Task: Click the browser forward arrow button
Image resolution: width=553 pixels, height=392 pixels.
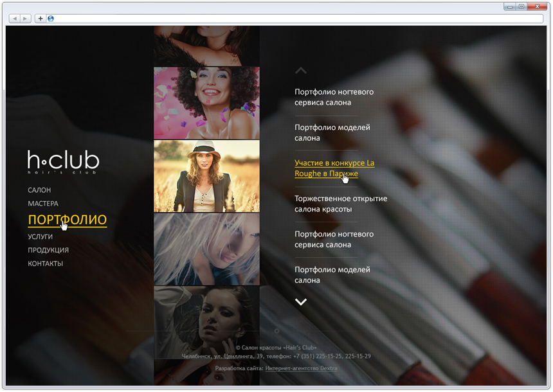Action: pyautogui.click(x=25, y=19)
